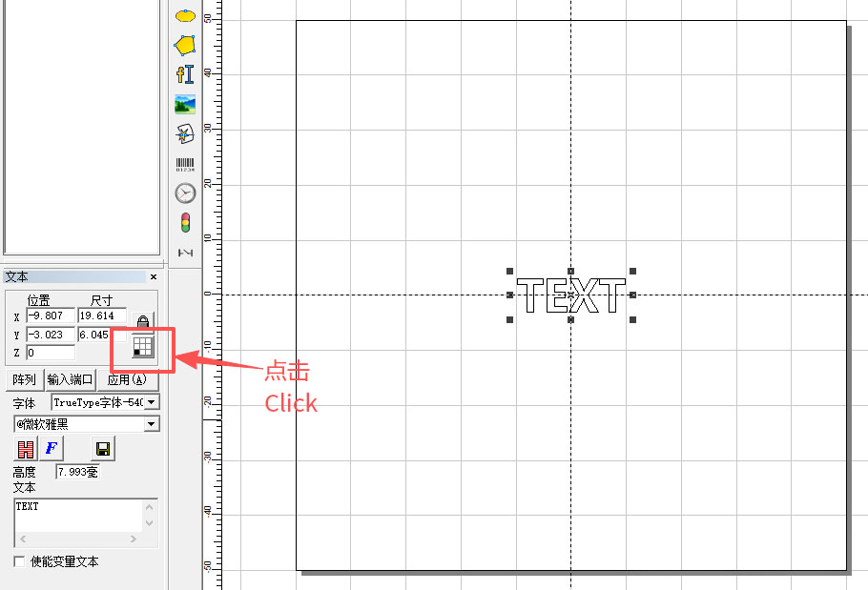
Task: Click the bold F font style icon
Action: [x=51, y=448]
